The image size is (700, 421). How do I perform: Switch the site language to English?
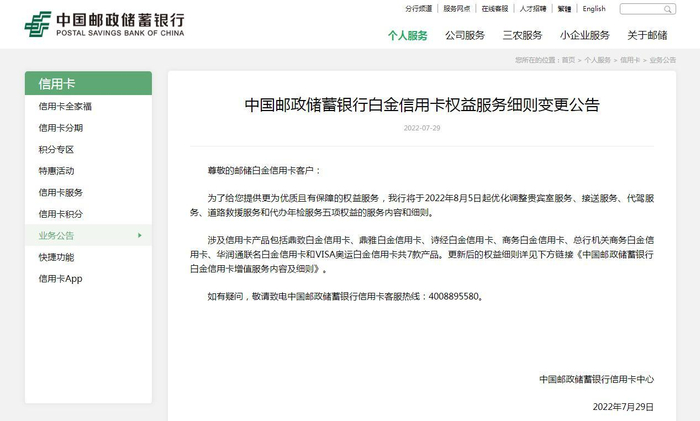pyautogui.click(x=594, y=8)
